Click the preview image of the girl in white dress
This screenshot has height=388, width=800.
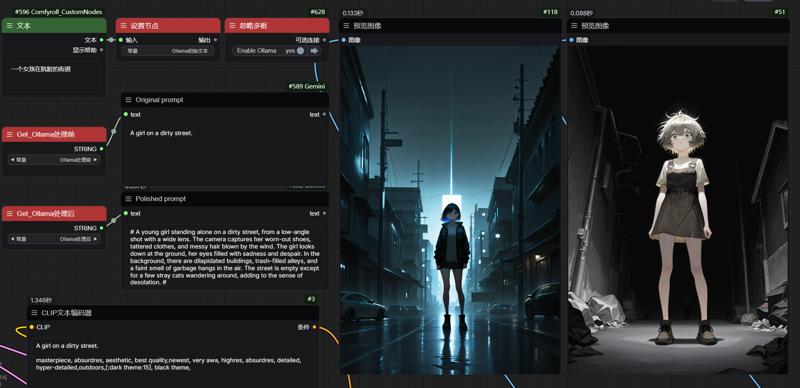[678, 209]
